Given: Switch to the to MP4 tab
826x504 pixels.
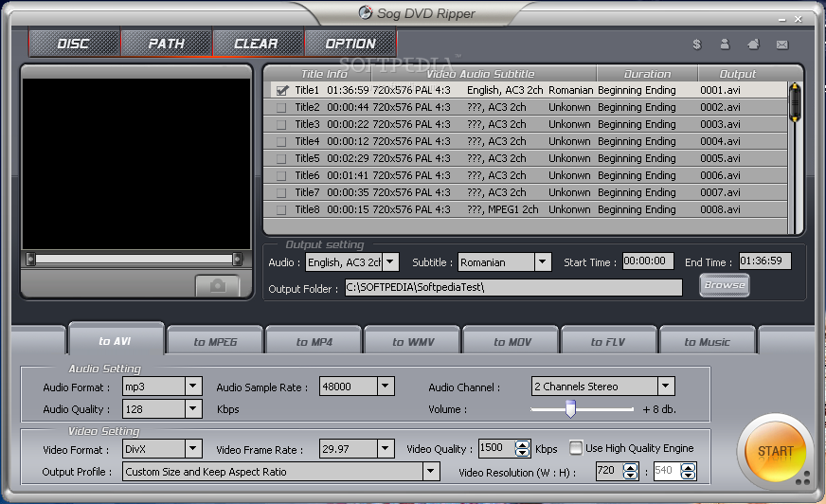Looking at the screenshot, I should tap(314, 342).
